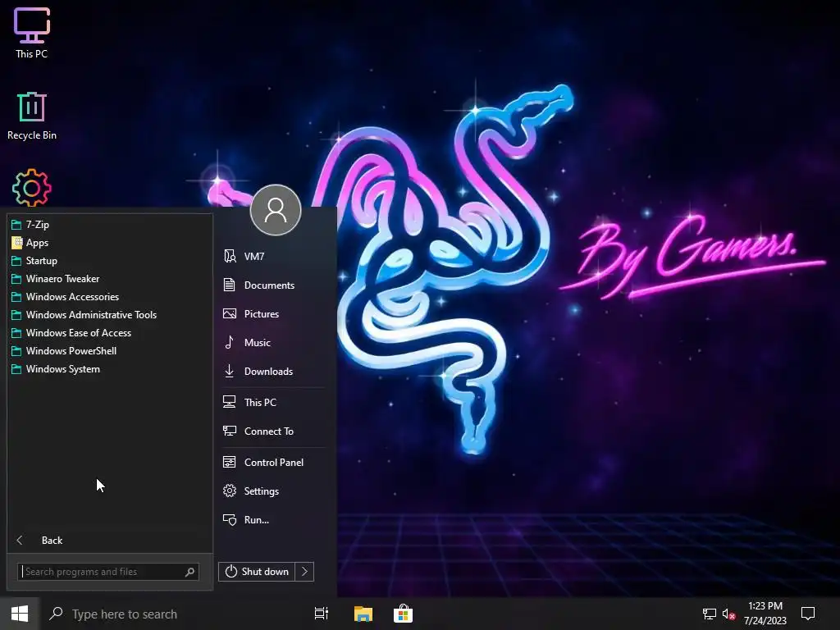Click the VM7 user folder icon

[230, 256]
